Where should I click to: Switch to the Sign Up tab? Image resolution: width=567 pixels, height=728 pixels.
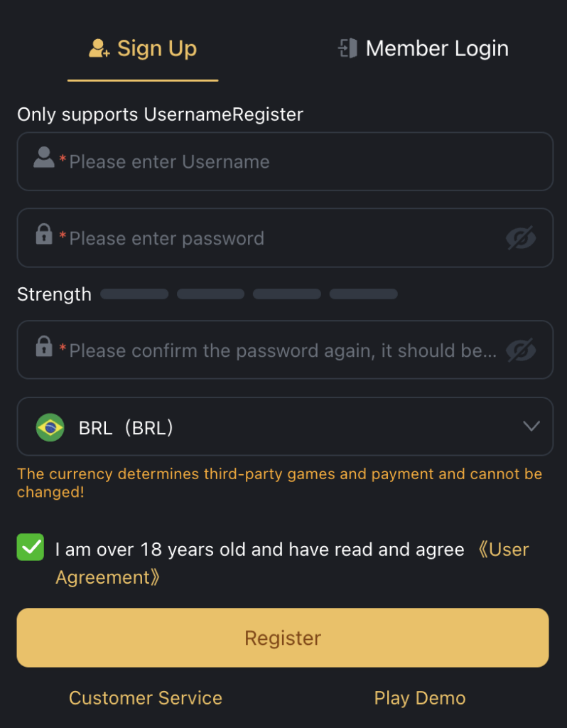(x=143, y=49)
